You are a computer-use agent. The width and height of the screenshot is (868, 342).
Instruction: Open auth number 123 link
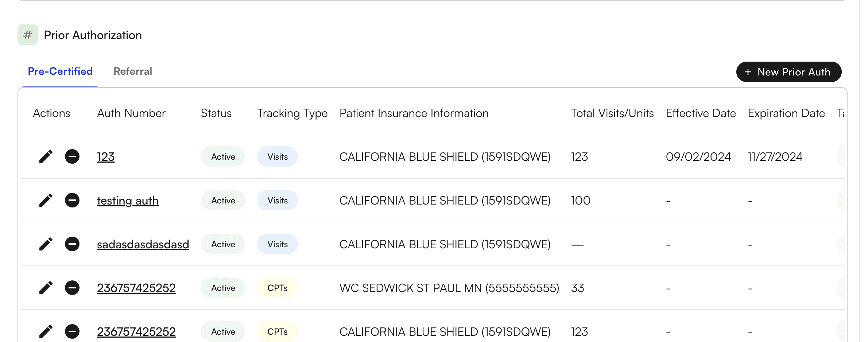coord(106,157)
